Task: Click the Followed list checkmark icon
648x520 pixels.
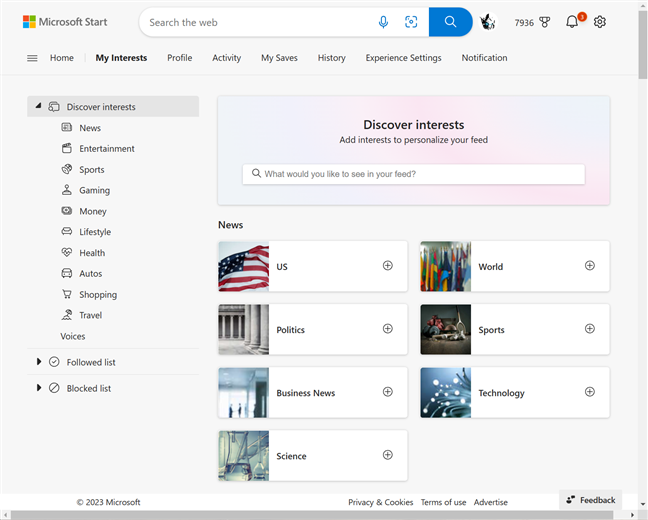Action: [54, 362]
